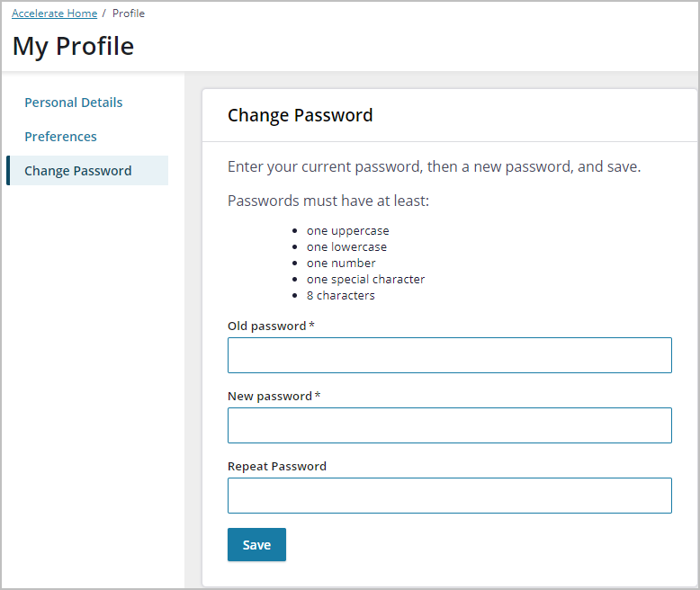Focus the New password input box
The height and width of the screenshot is (590, 700).
pyautogui.click(x=450, y=425)
